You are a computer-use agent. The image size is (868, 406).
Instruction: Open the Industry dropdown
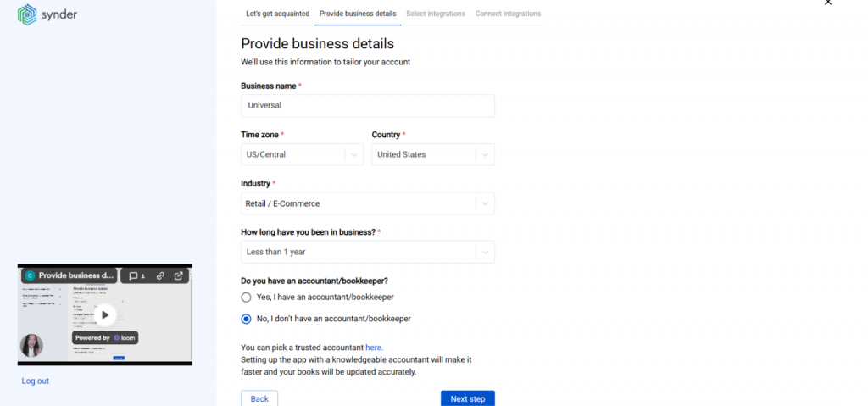(x=367, y=203)
